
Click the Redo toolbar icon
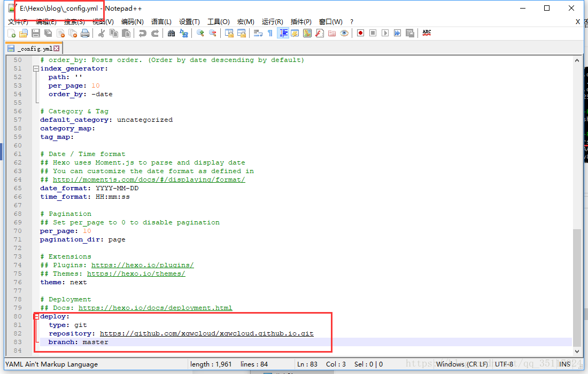(155, 33)
